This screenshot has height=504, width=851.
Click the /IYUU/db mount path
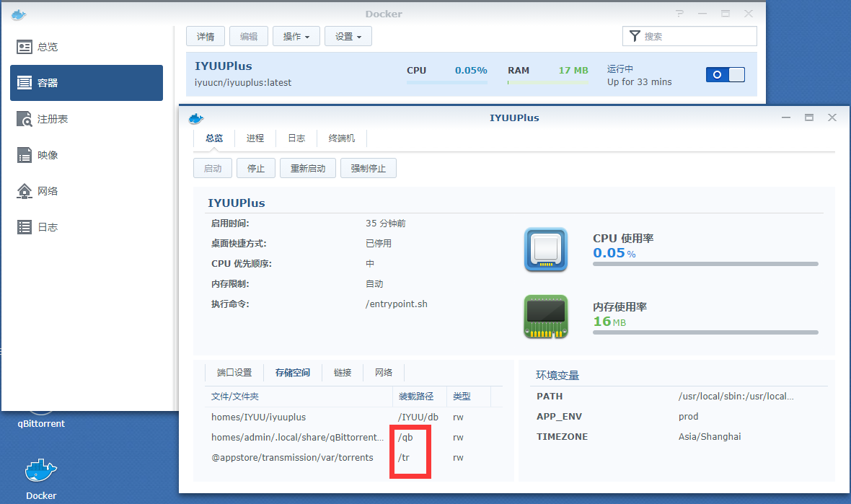(418, 417)
